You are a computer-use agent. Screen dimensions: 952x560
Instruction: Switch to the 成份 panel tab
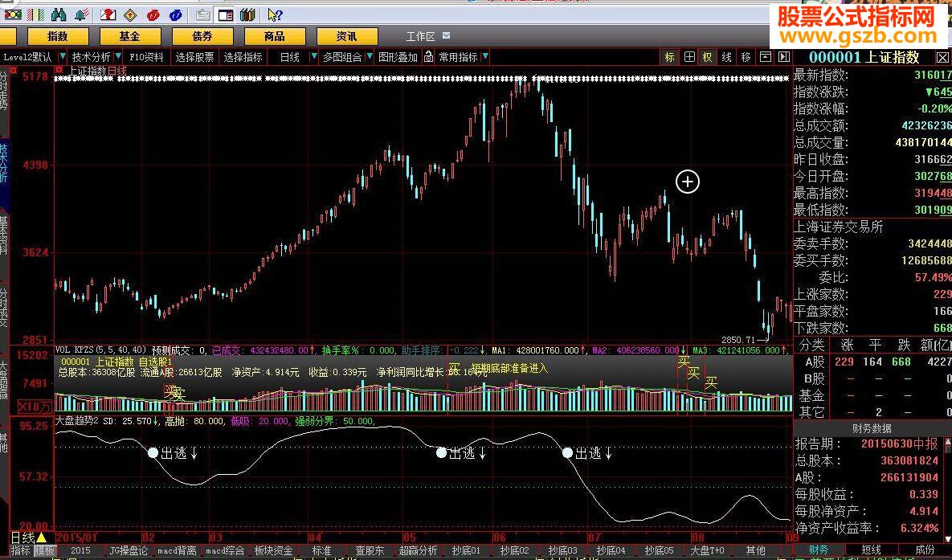click(925, 550)
